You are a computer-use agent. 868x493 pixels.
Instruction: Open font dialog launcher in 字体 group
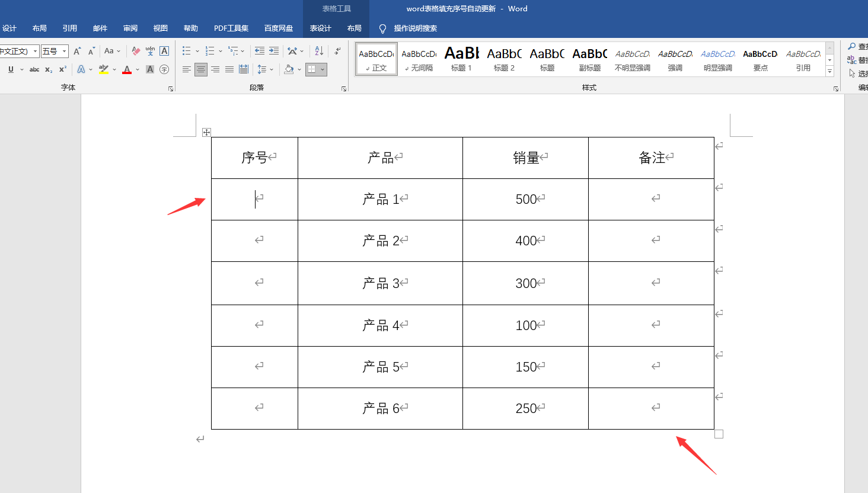pyautogui.click(x=171, y=89)
